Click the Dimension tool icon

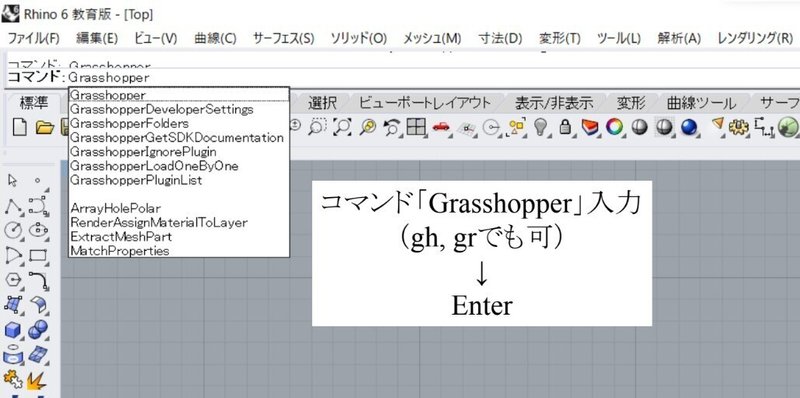(x=764, y=127)
